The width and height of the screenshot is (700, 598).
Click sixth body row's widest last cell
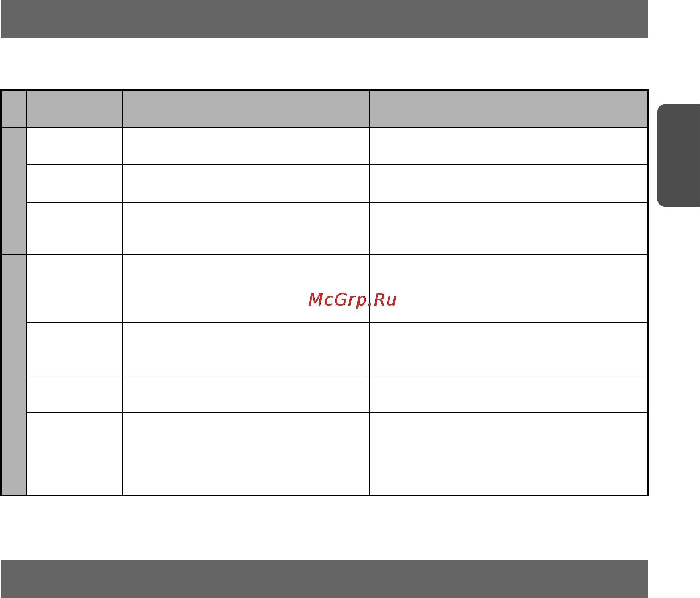(508, 394)
